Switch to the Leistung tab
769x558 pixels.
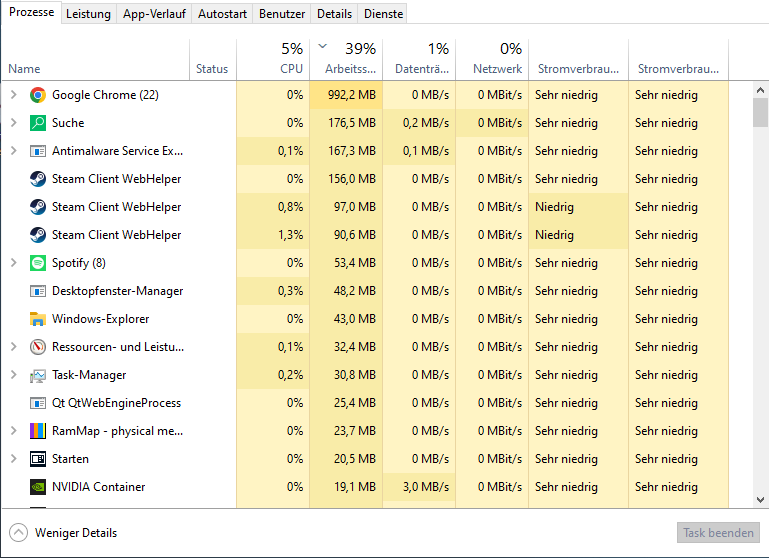click(x=88, y=14)
